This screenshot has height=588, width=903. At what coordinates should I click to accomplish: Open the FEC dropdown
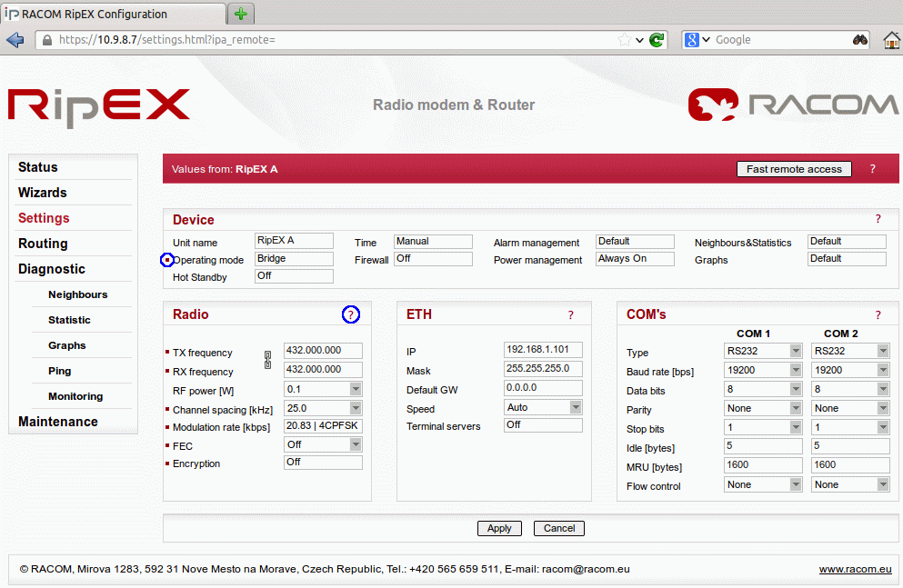(356, 444)
